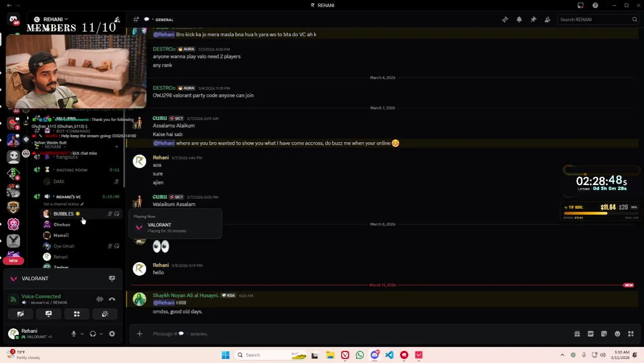
Task: Open noise suppression waveform icon
Action: pos(100,299)
